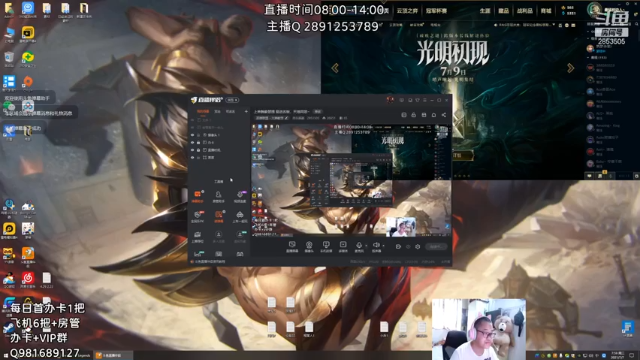Hide the 摄像头 source using its eye icon
Image resolution: width=640 pixels, height=360 pixels.
[x=192, y=135]
